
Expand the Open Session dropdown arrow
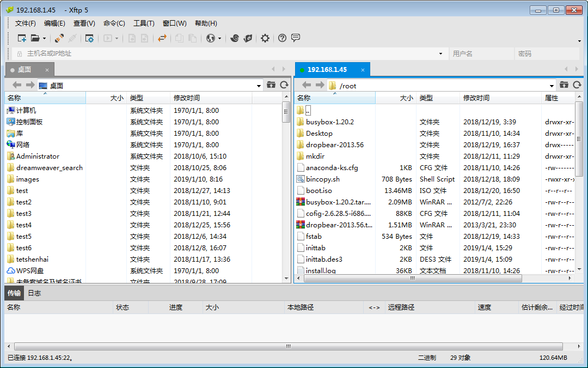pyautogui.click(x=44, y=38)
